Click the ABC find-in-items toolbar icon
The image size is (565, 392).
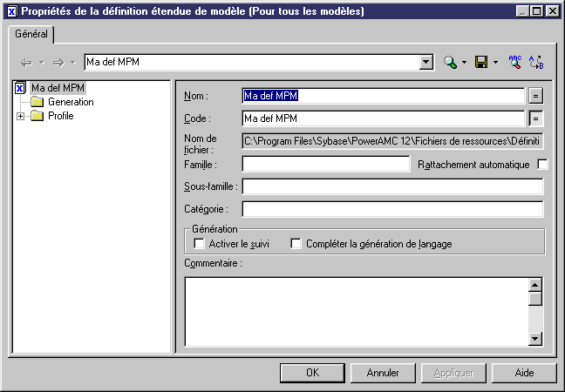click(515, 62)
